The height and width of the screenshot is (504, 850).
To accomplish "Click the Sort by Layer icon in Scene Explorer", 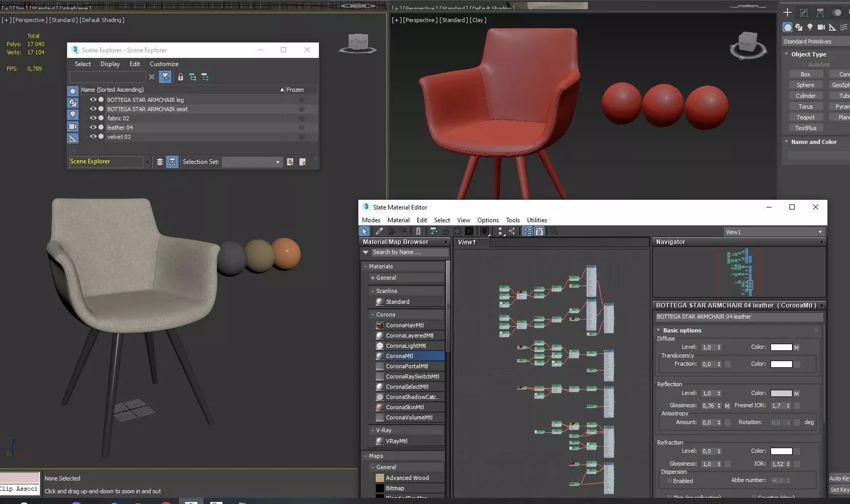I will tap(160, 162).
